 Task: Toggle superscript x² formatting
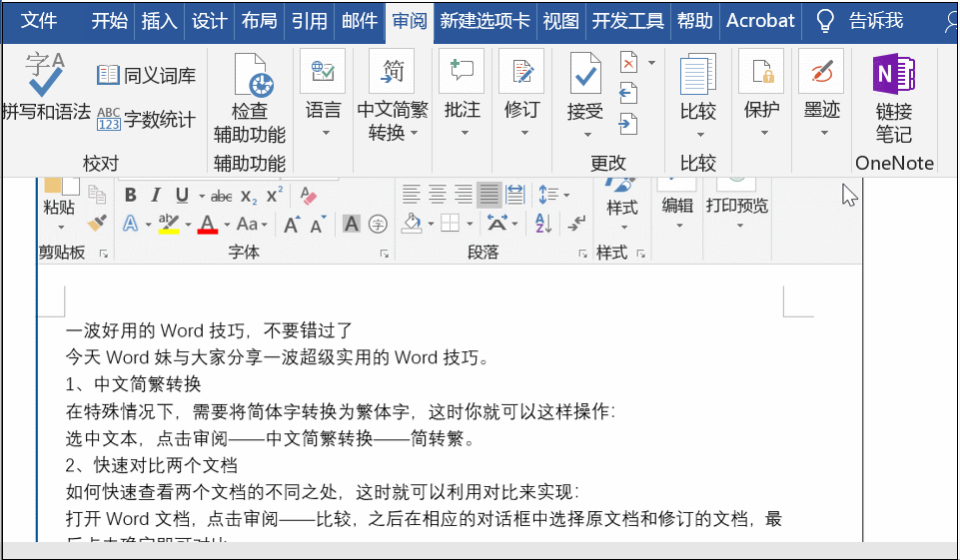(x=275, y=196)
